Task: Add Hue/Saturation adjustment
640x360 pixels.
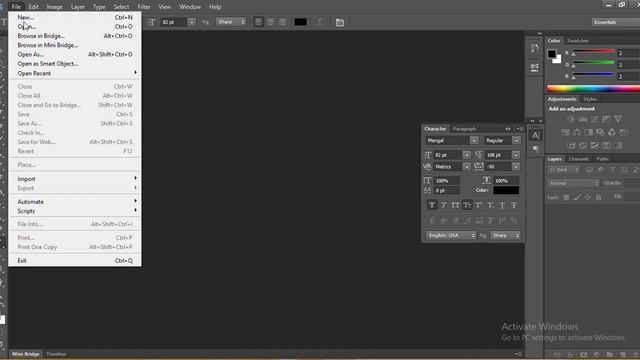Action: coord(565,132)
